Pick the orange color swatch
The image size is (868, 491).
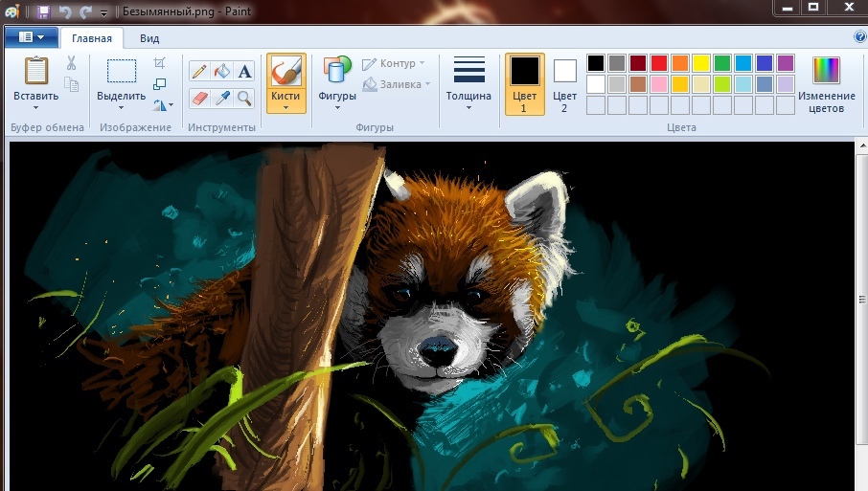click(x=680, y=62)
